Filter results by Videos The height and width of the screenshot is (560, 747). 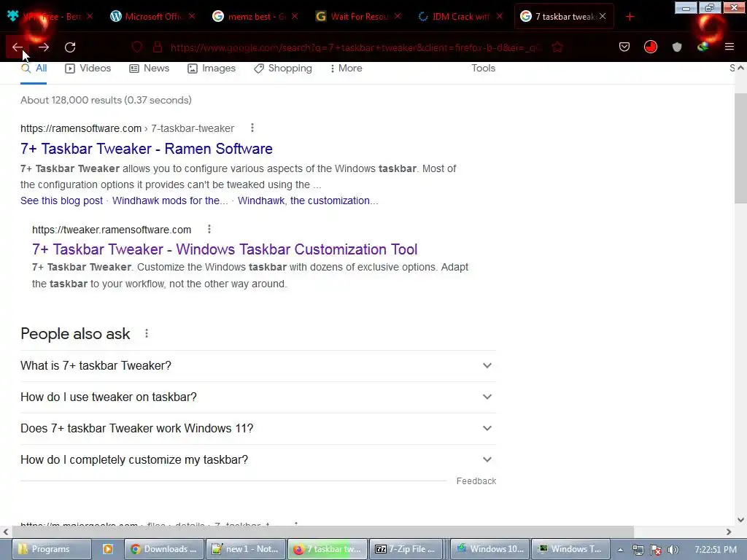pos(88,69)
